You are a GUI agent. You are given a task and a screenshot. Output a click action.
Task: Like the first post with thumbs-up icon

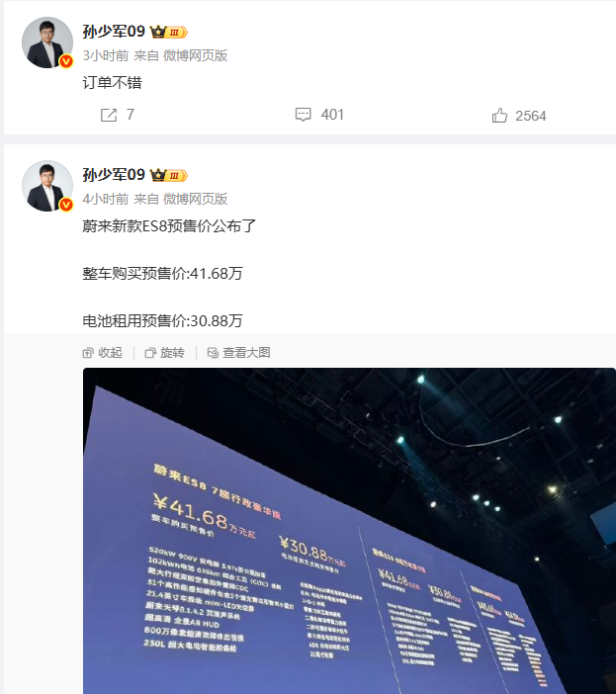click(x=499, y=116)
